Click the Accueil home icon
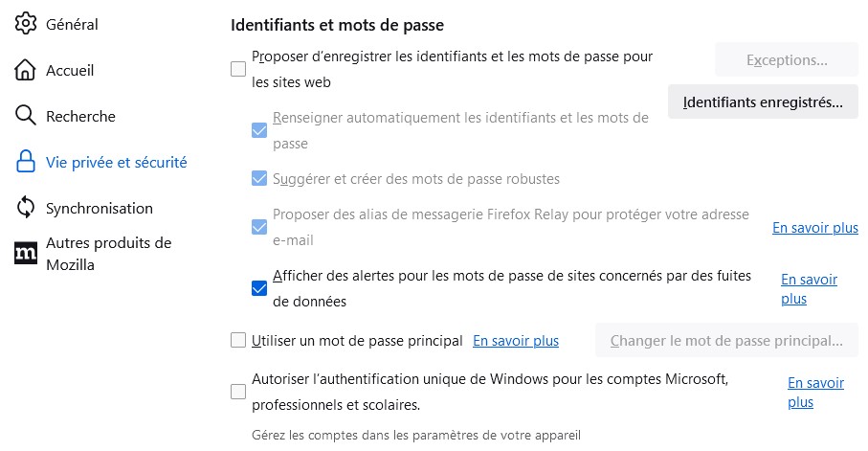Screen dimensions: 868x451 pyautogui.click(x=26, y=70)
